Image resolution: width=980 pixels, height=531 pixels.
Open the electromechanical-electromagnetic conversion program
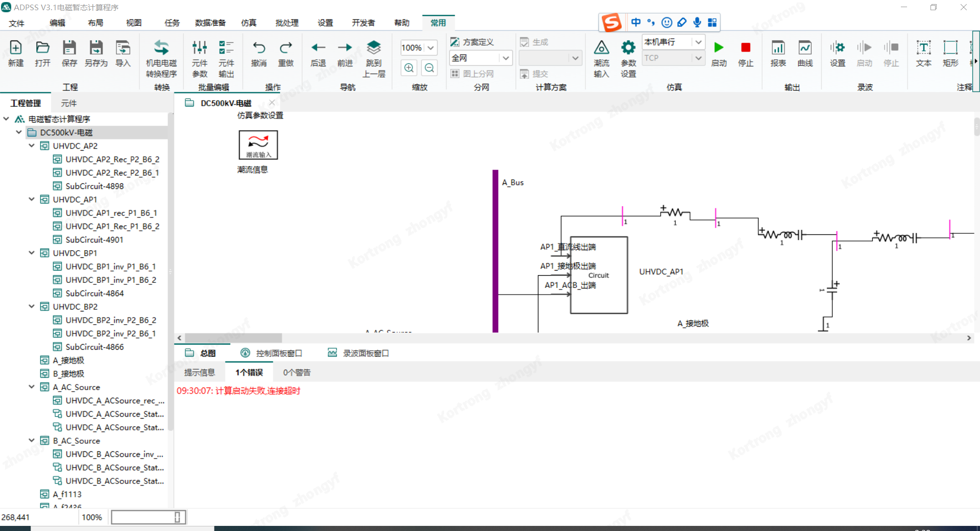pyautogui.click(x=161, y=48)
